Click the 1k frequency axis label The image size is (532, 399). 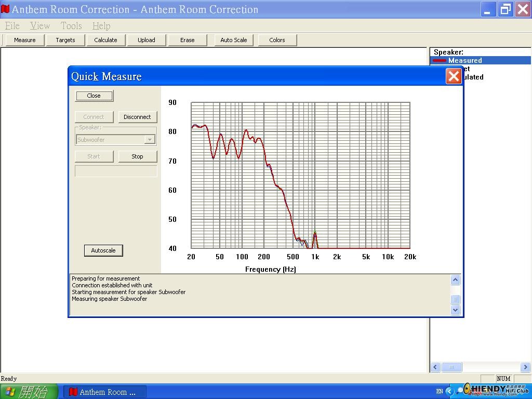[x=315, y=257]
